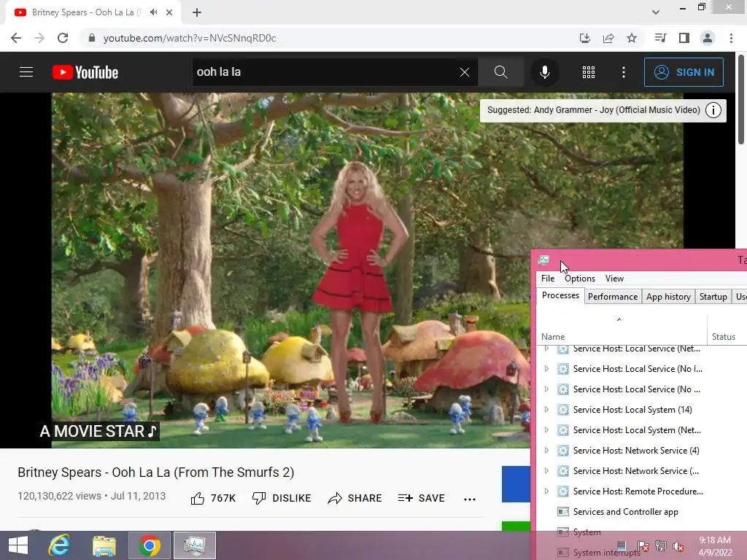
Task: Switch to Chrome in the taskbar
Action: tap(150, 545)
